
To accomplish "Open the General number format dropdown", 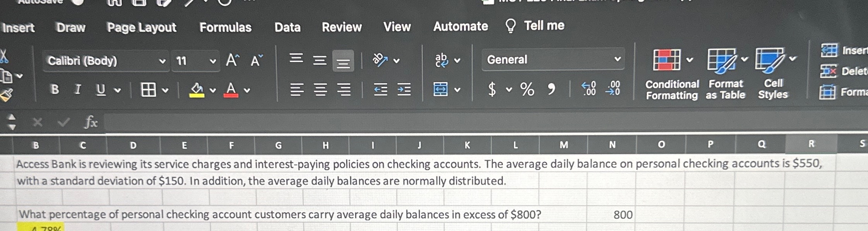I will (x=553, y=59).
